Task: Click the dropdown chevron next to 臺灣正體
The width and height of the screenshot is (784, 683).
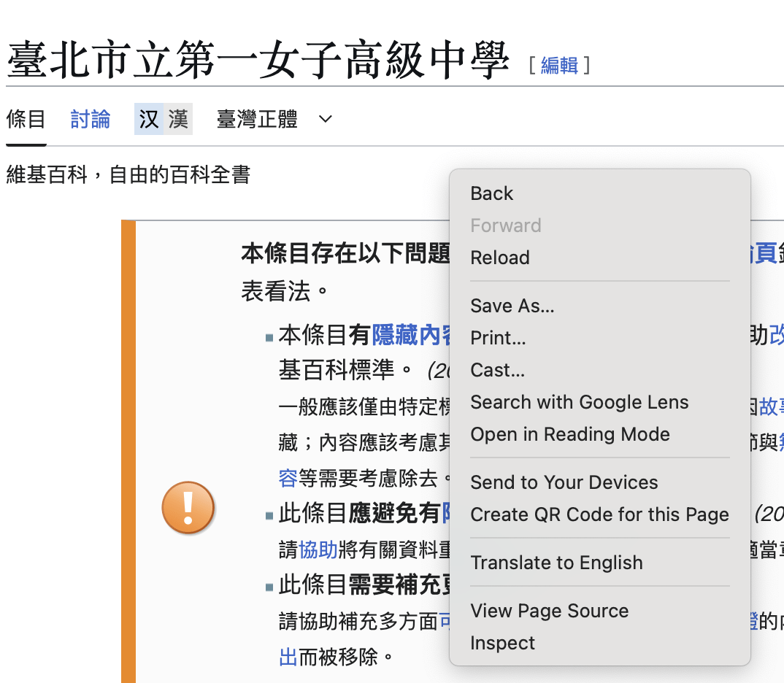Action: pyautogui.click(x=326, y=120)
